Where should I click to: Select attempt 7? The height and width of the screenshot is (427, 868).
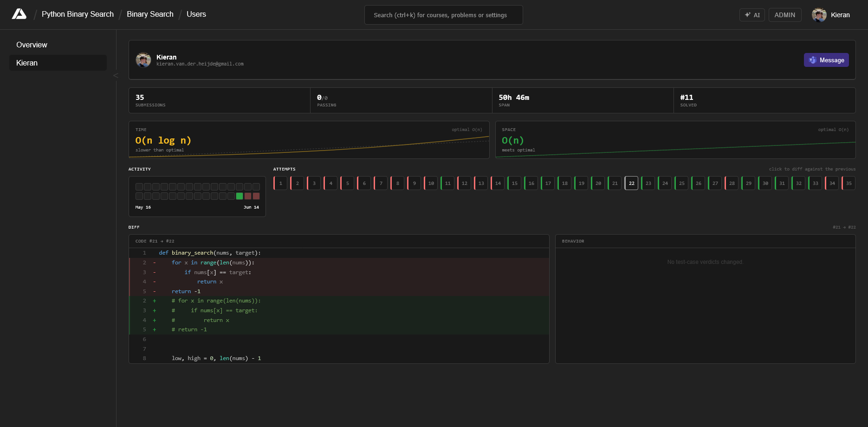381,183
